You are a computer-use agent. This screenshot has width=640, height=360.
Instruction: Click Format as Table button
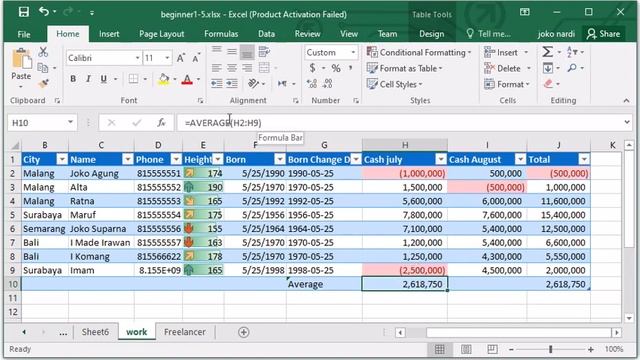click(404, 68)
